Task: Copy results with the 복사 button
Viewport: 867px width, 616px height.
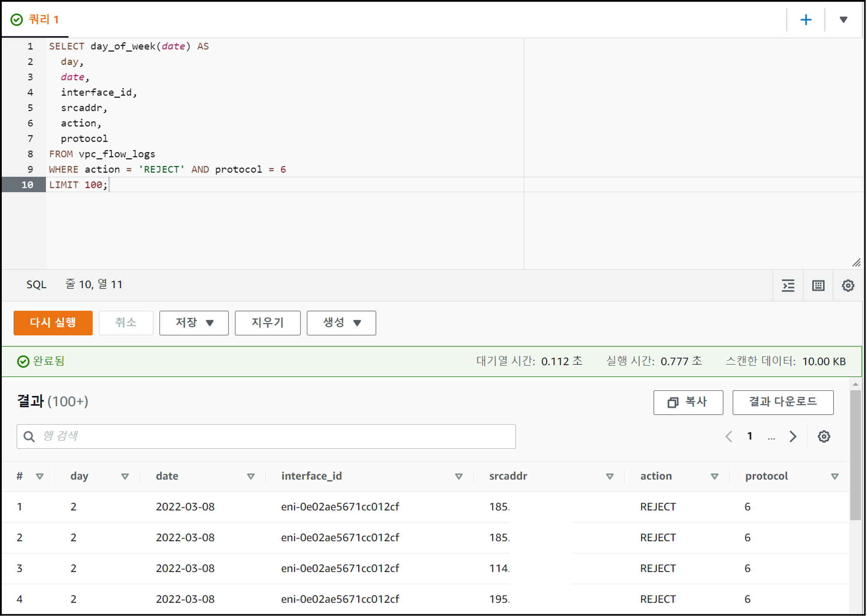Action: 688,402
